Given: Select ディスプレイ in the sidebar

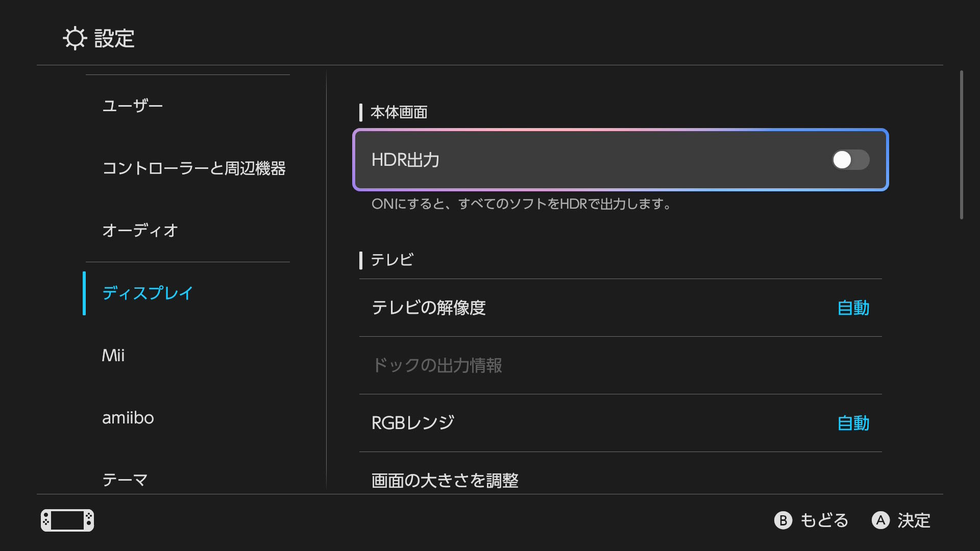Looking at the screenshot, I should 148,293.
